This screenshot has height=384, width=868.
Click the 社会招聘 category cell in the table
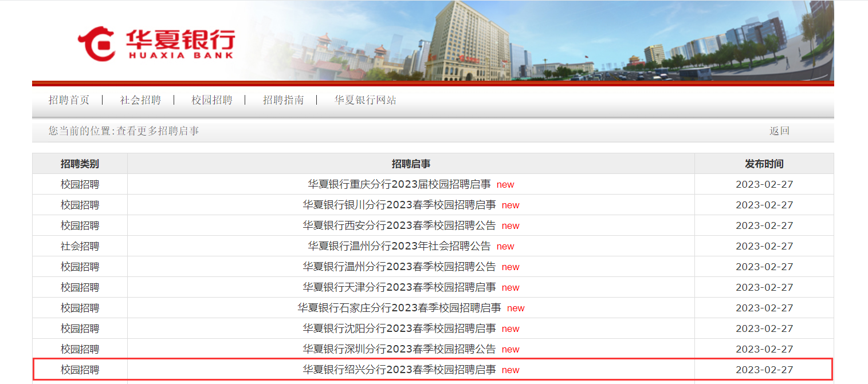80,246
